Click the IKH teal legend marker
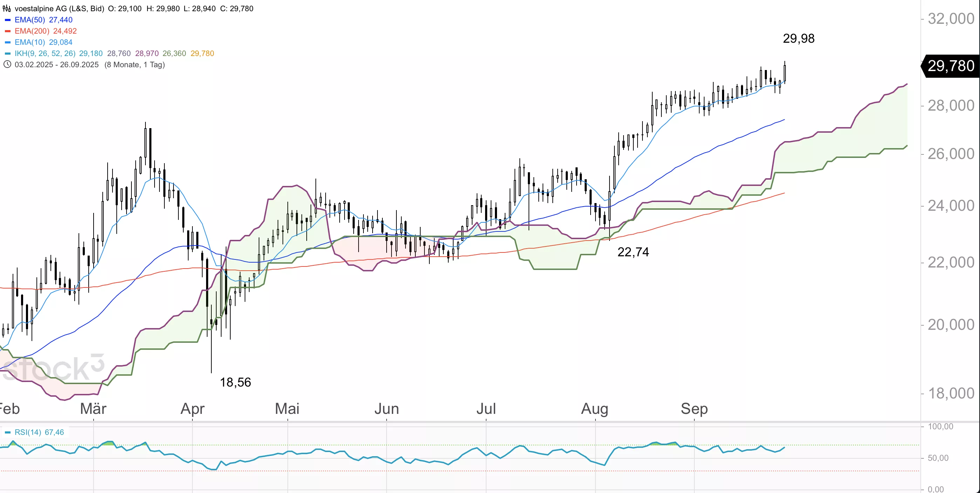 [x=7, y=54]
